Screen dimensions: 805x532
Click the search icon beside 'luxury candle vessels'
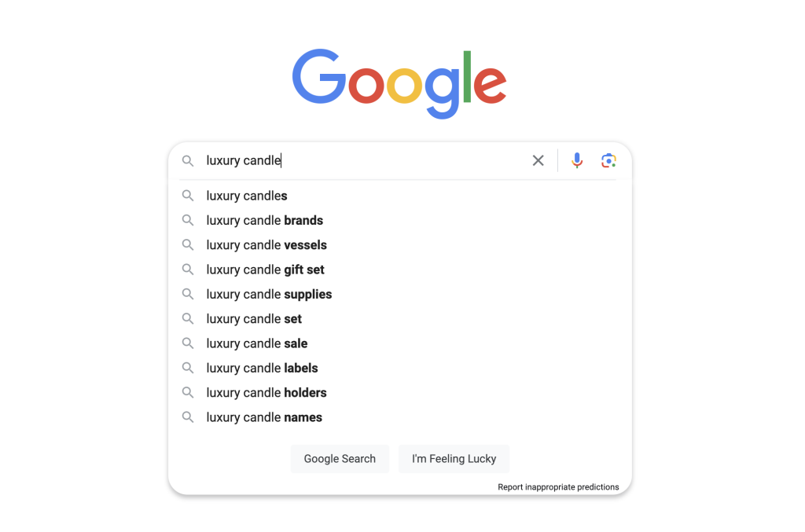point(188,244)
